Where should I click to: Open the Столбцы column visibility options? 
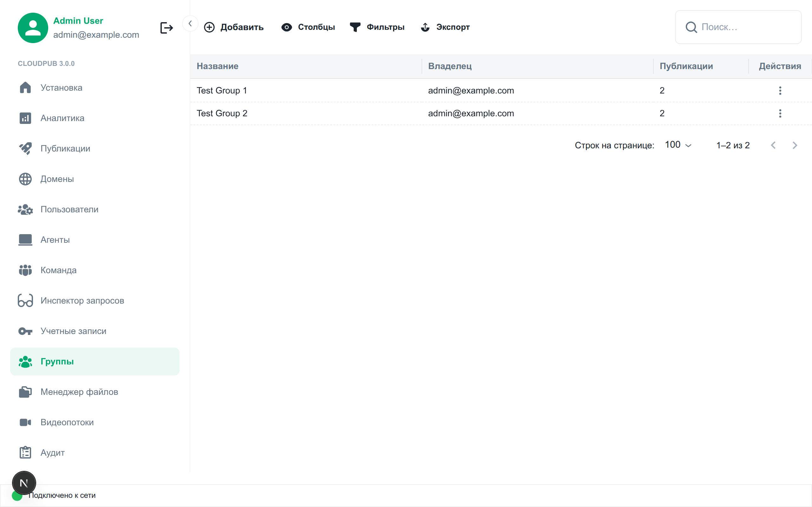pyautogui.click(x=308, y=27)
